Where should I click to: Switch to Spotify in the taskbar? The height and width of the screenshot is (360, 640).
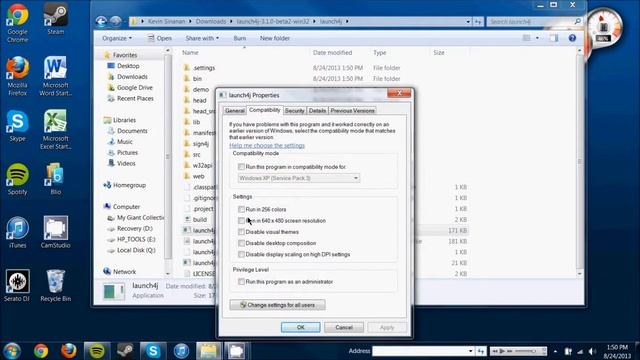97,351
